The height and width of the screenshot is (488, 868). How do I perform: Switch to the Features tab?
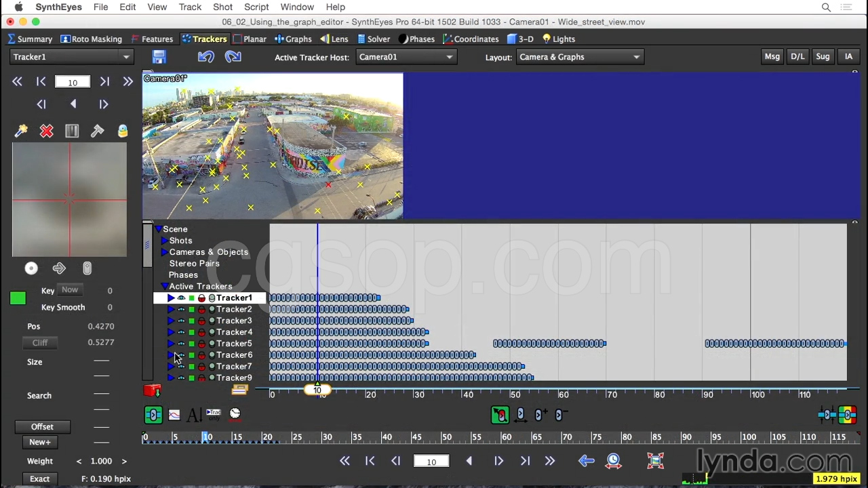[x=152, y=39]
